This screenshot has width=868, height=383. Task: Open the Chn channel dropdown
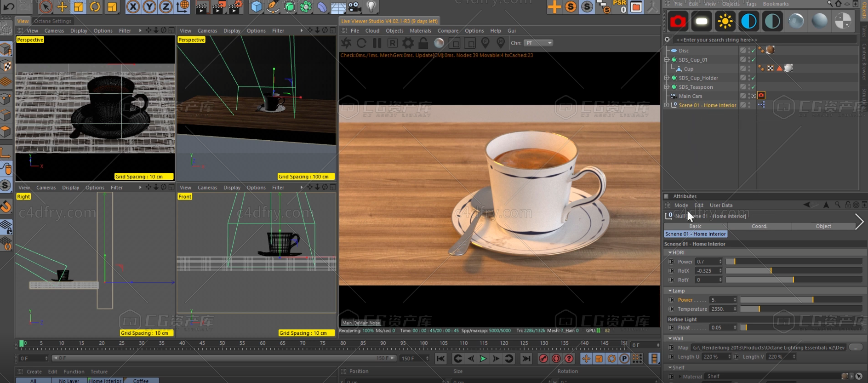[x=539, y=43]
